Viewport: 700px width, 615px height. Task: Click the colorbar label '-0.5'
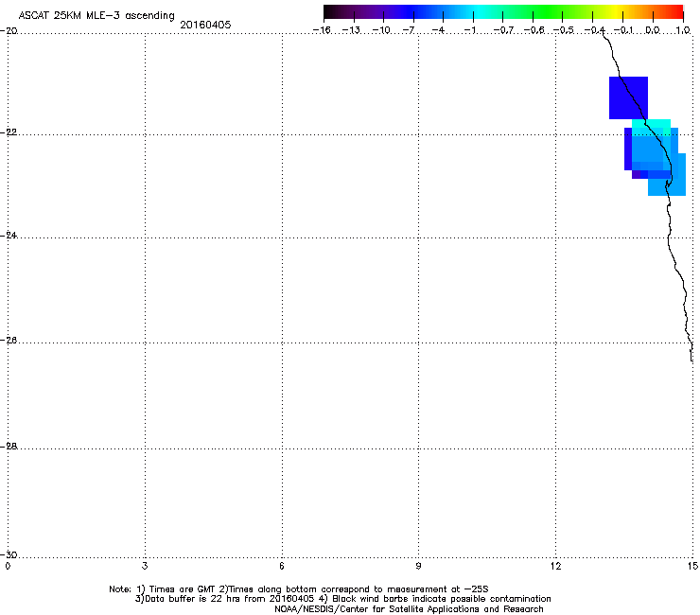[564, 30]
